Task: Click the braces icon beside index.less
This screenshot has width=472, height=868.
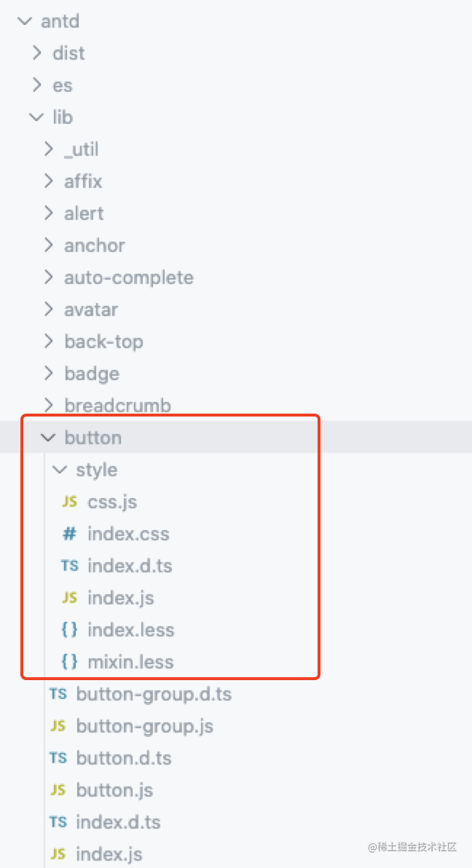Action: click(x=69, y=630)
